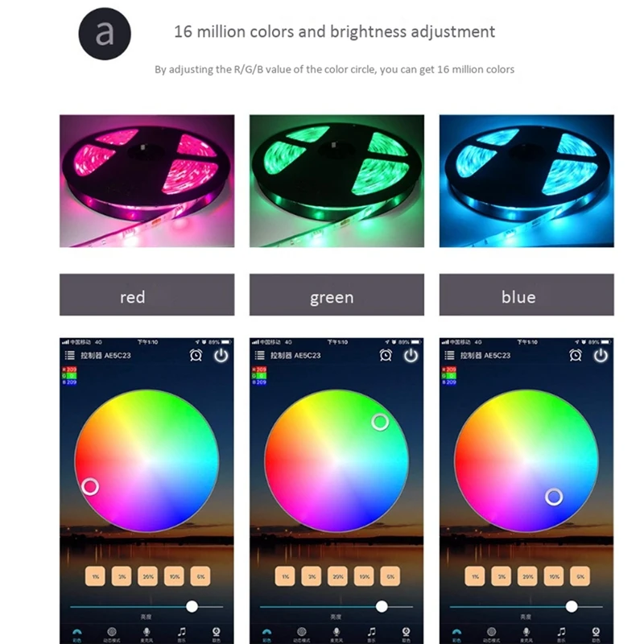644x644 pixels.
Task: Open the list menu icon in red phone
Action: 69,355
